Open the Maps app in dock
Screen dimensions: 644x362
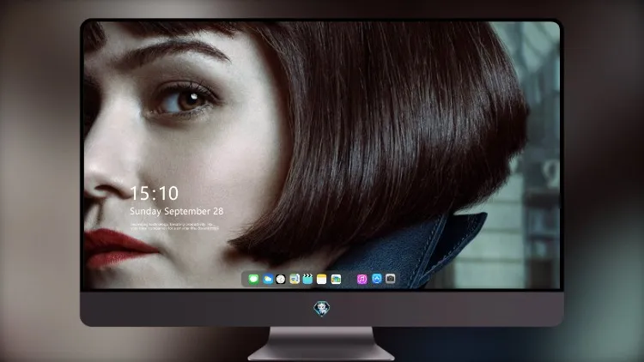click(295, 279)
